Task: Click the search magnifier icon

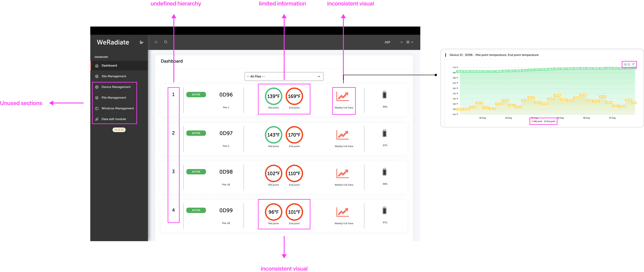Action: (x=166, y=42)
